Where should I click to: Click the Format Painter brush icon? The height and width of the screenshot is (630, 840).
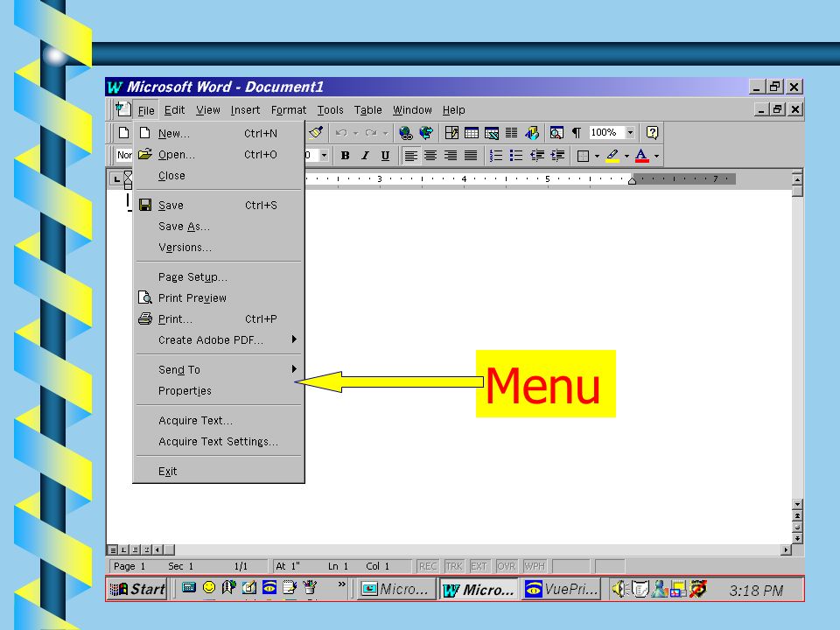point(316,132)
